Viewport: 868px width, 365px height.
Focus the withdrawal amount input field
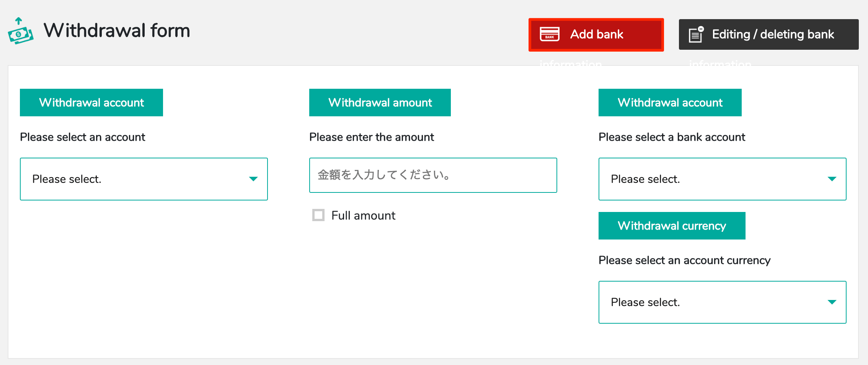[x=433, y=175]
